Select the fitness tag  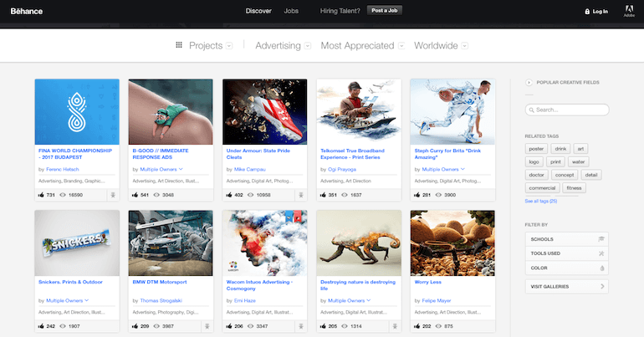[x=575, y=188]
